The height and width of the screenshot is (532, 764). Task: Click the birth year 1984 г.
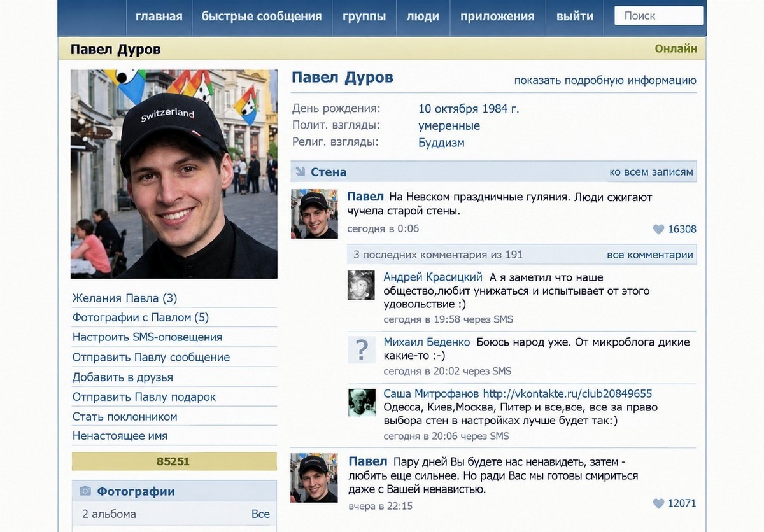point(500,108)
